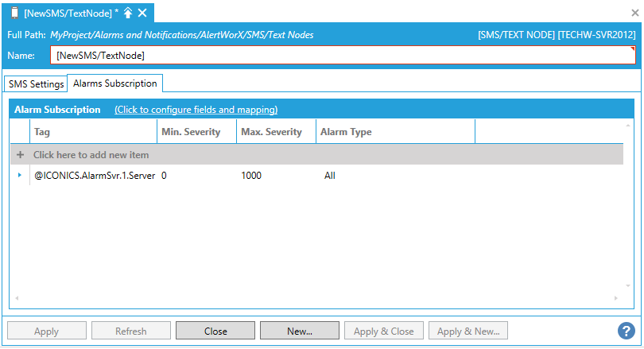Click the Alarm Type column header
The height and width of the screenshot is (349, 644).
[395, 132]
